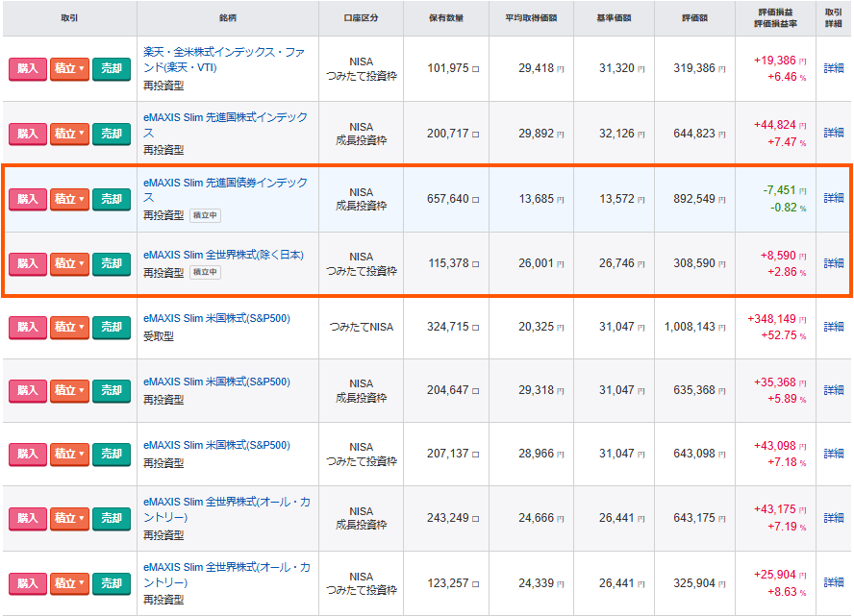Open 積立 dropdown for S&P500 row with 207,137 units
Image resolution: width=854 pixels, height=616 pixels.
tap(69, 455)
